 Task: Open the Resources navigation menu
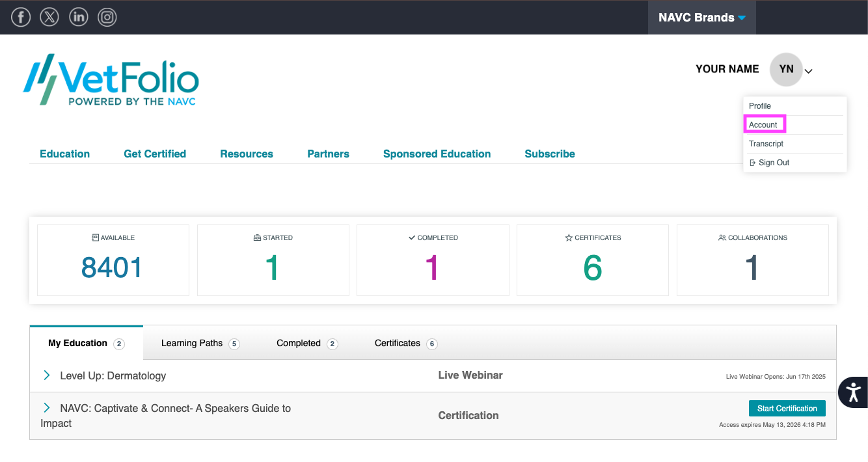tap(247, 154)
